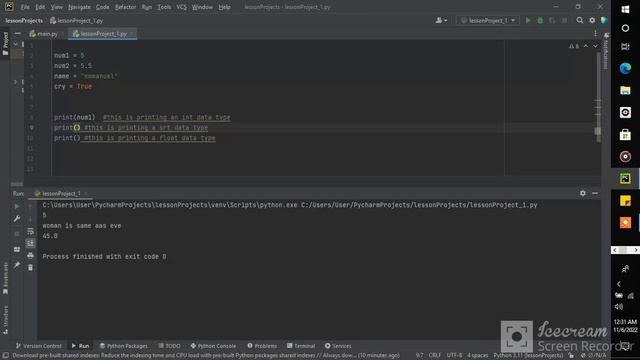Select the lessonProject_1 run tab
The height and width of the screenshot is (360, 640).
60,193
